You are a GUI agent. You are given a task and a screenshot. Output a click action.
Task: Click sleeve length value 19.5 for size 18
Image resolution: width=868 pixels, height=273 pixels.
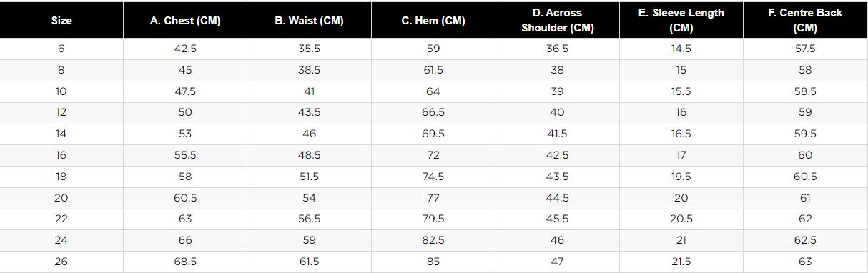(x=681, y=177)
